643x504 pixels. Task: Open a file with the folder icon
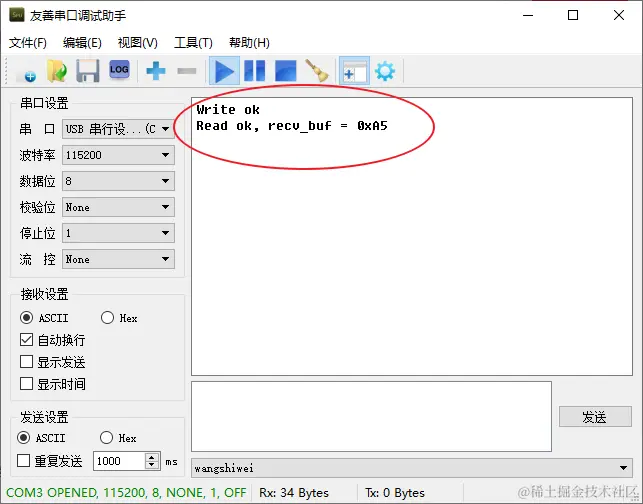(x=57, y=71)
